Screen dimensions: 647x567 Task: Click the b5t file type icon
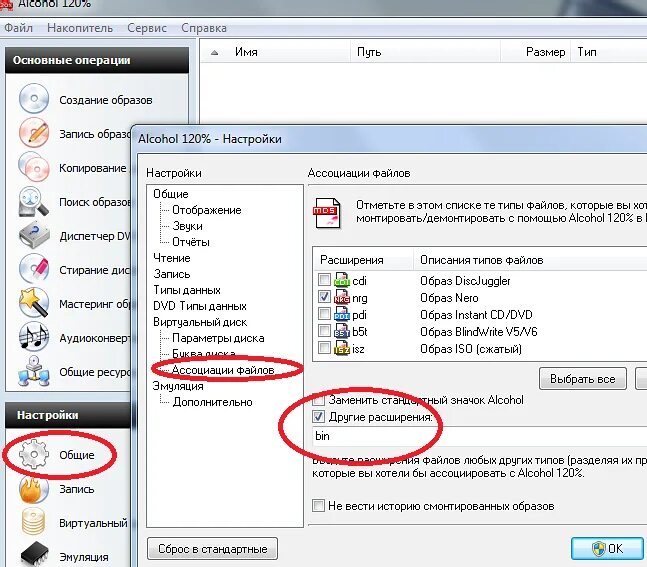pos(342,331)
